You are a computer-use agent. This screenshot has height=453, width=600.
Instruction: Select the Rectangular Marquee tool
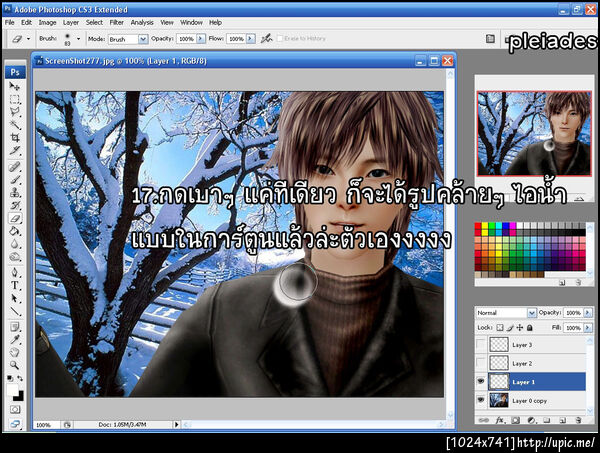(x=15, y=99)
